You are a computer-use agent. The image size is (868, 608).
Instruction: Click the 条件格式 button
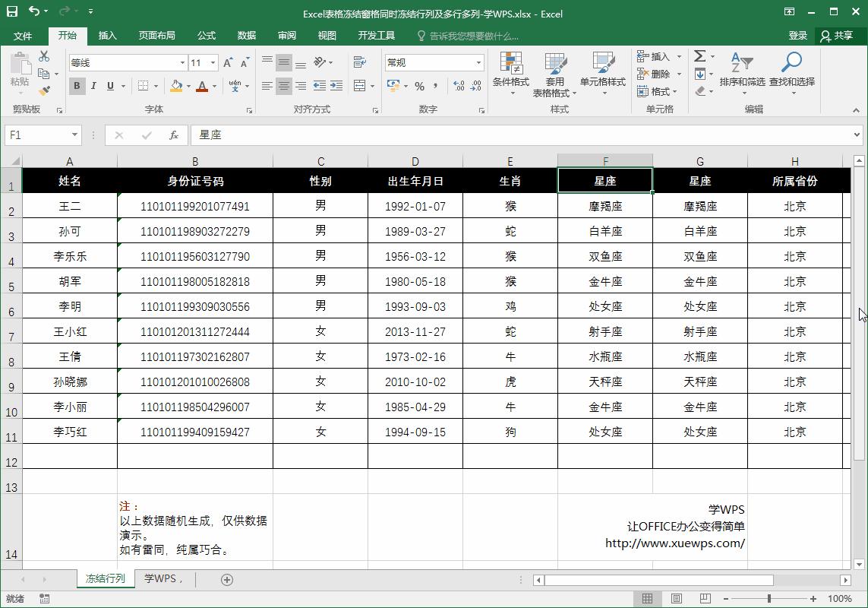510,74
